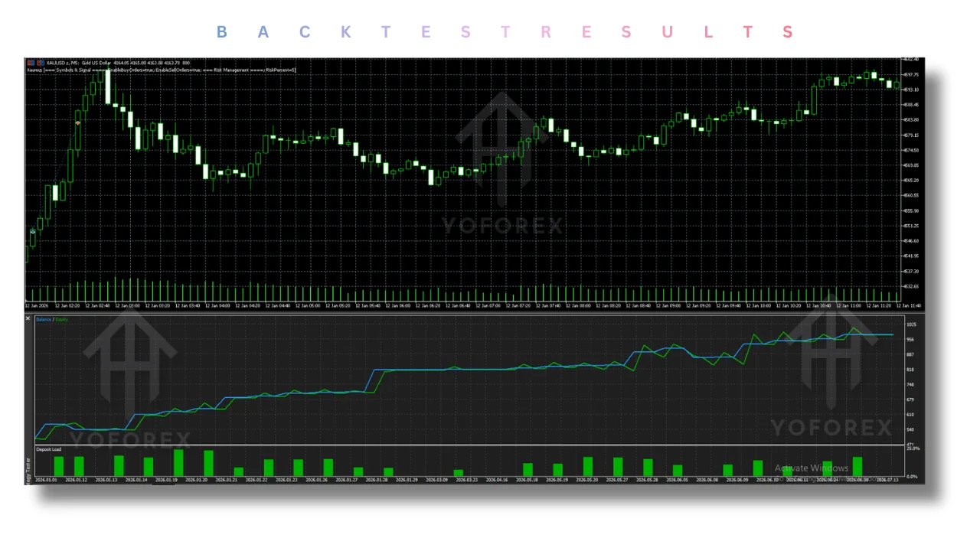
Task: Click the trade entry arrow at chart's left edge
Action: coord(33,230)
